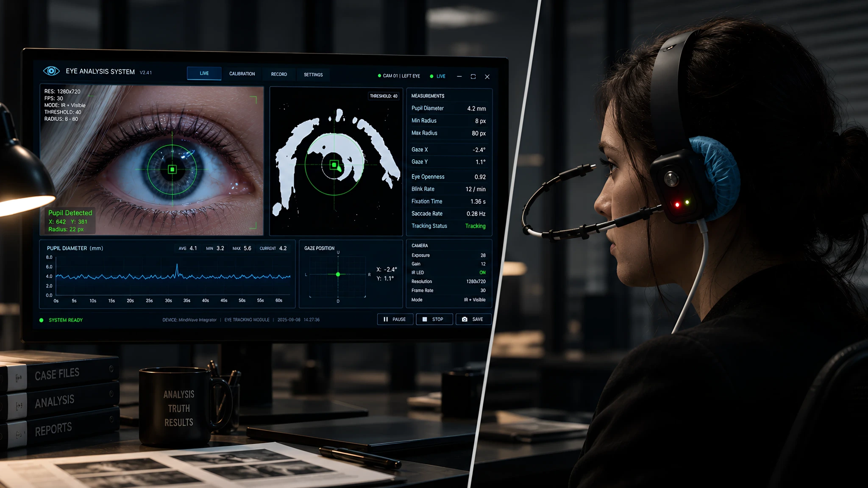Close the Eye Analysis System window

pyautogui.click(x=487, y=77)
